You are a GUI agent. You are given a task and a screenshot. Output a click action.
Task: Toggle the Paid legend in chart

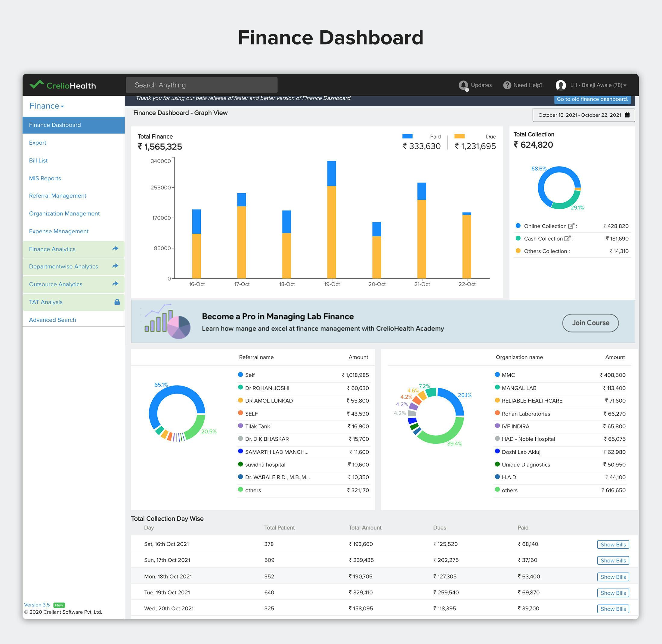click(x=407, y=136)
